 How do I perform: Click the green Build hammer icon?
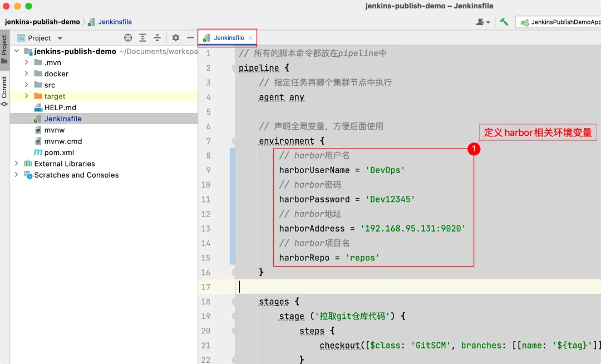[x=504, y=22]
